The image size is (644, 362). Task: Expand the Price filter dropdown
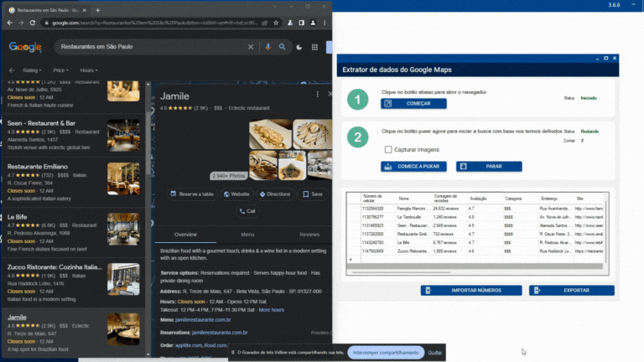pos(60,70)
